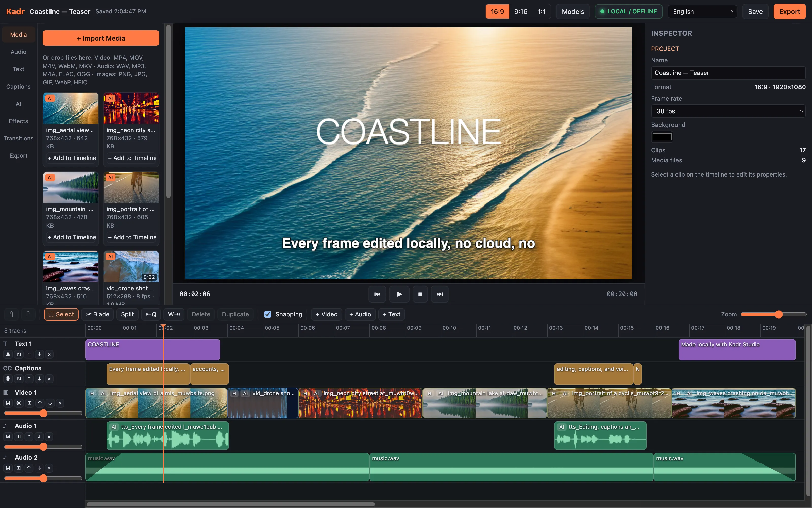Play the preview
812x508 pixels.
click(399, 294)
